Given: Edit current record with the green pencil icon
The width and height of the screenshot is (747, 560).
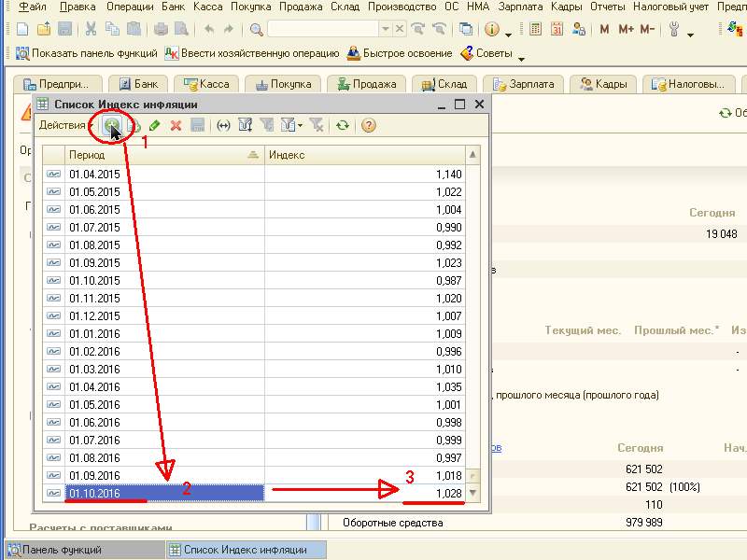Looking at the screenshot, I should [x=154, y=125].
